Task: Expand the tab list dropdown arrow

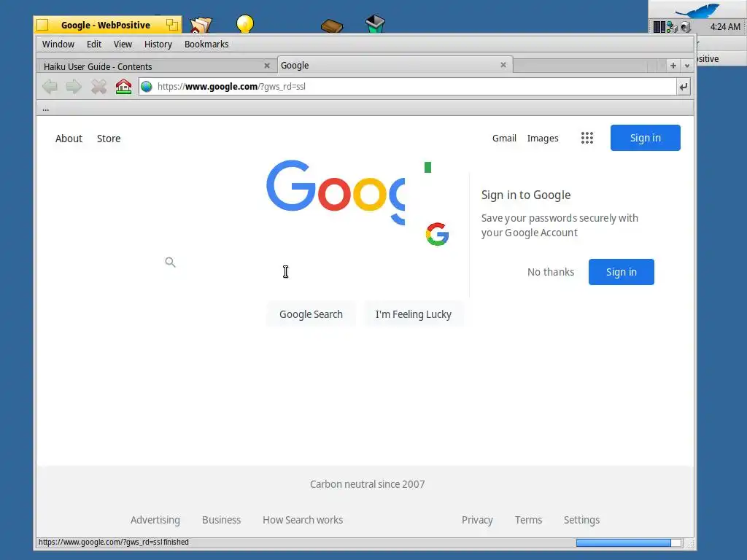Action: (687, 66)
